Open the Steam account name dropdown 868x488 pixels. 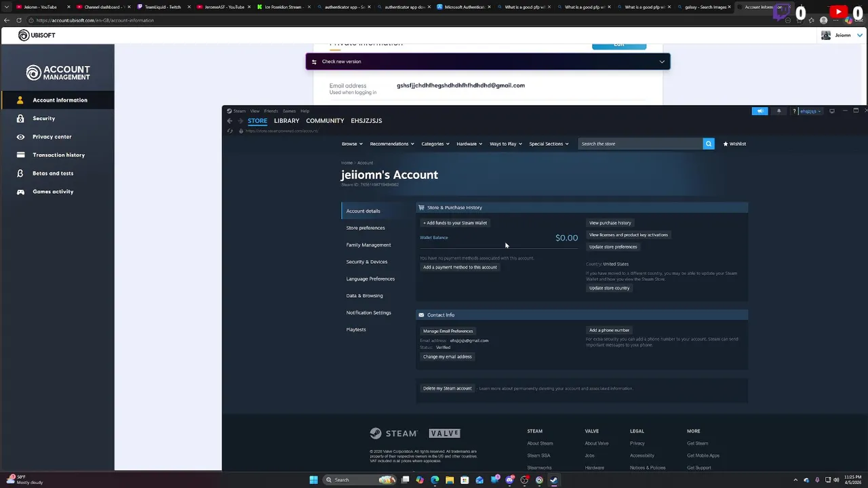pyautogui.click(x=810, y=111)
